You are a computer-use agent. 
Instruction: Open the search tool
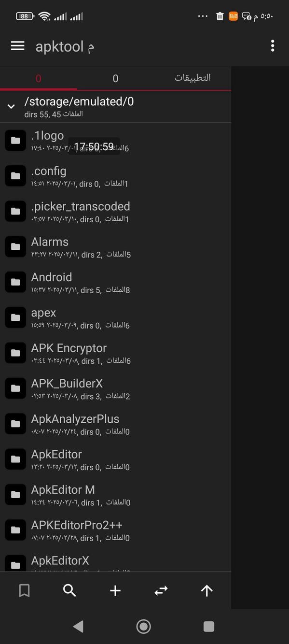click(69, 590)
